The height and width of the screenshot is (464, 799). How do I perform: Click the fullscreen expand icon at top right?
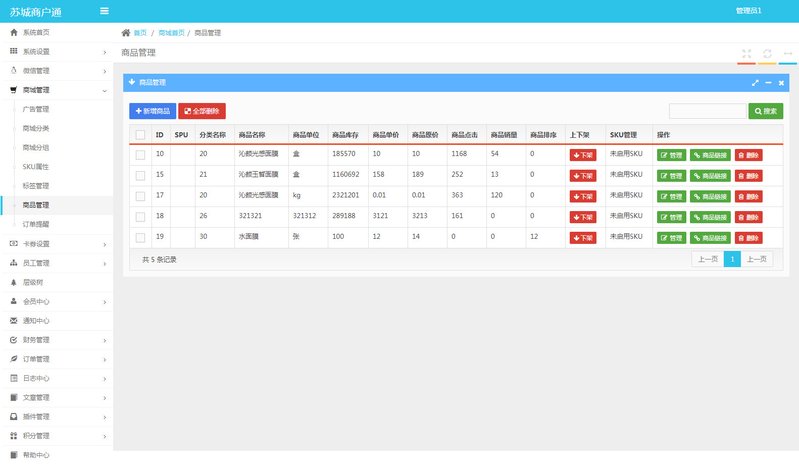point(746,53)
